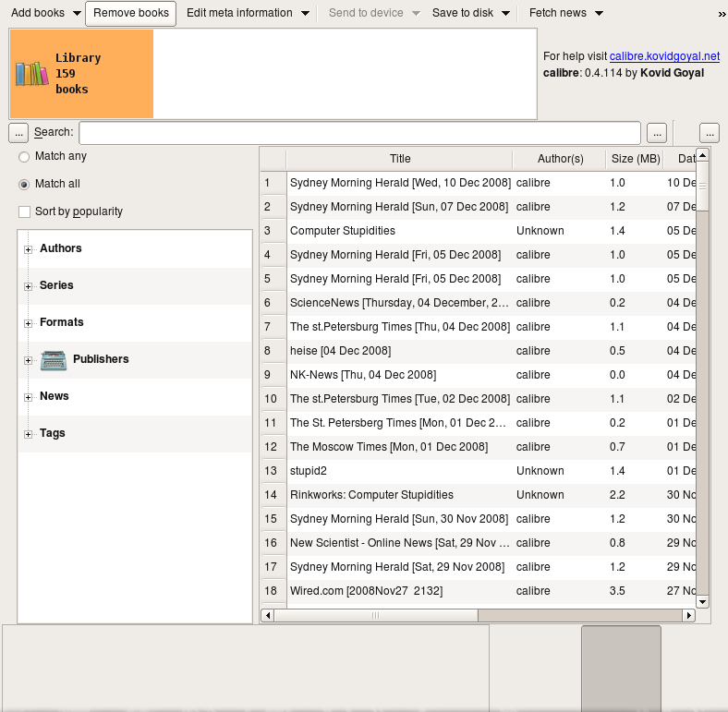This screenshot has width=728, height=712.
Task: Click the horizontal scrollbar thumb
Action: (x=376, y=615)
